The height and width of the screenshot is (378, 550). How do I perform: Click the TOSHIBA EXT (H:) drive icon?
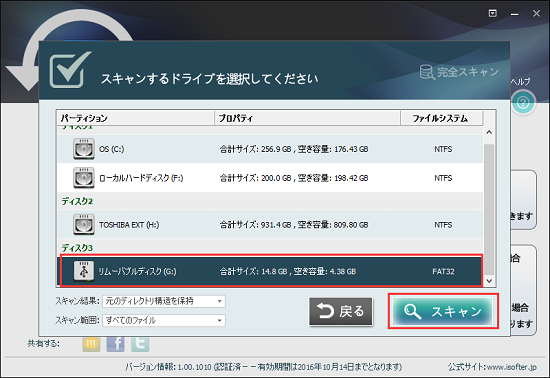pyautogui.click(x=83, y=224)
